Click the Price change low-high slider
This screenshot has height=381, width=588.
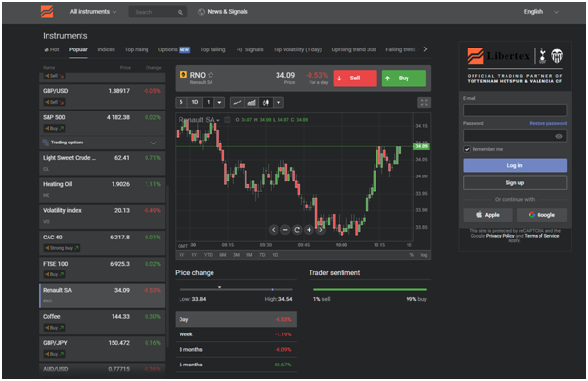tap(236, 289)
